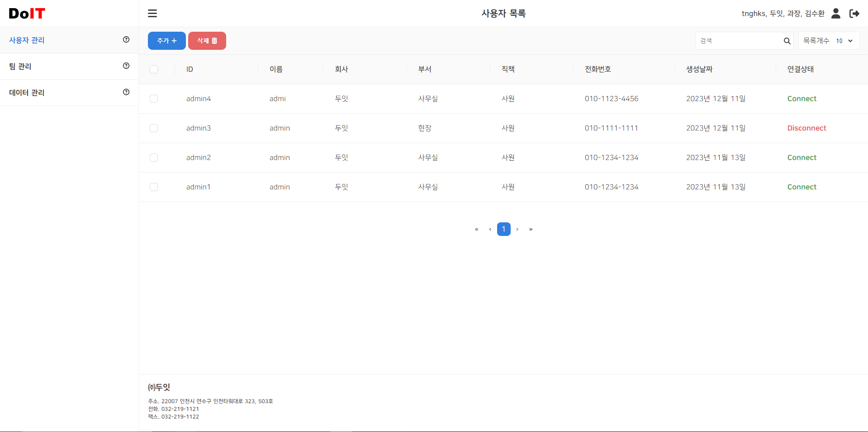Viewport: 868px width, 432px height.
Task: Check the box for admin2 row
Action: [x=154, y=158]
